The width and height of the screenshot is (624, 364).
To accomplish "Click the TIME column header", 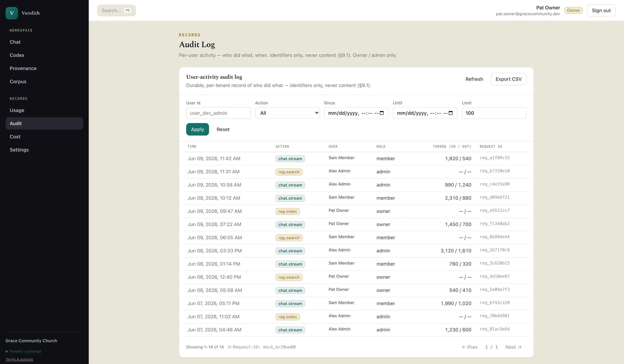I will 192,146.
